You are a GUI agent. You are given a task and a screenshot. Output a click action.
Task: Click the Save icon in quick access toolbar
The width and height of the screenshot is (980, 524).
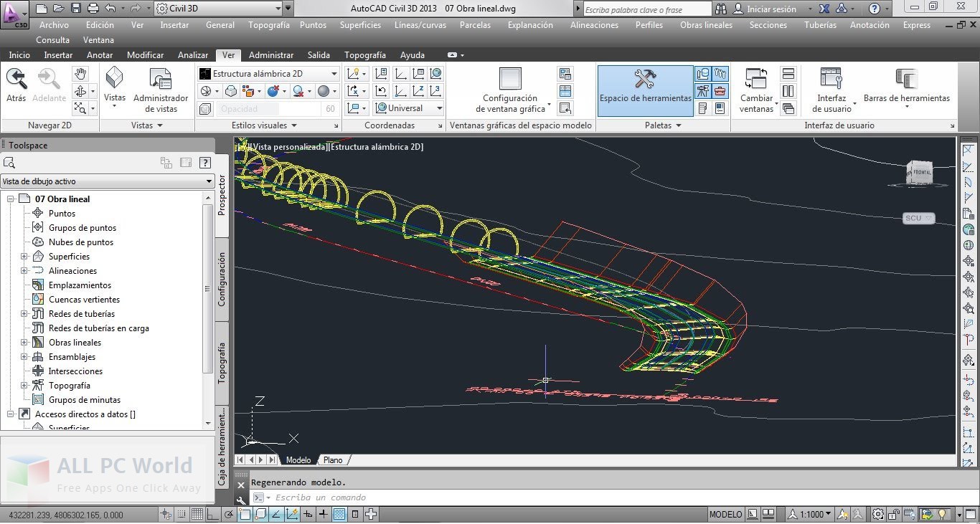[x=77, y=9]
